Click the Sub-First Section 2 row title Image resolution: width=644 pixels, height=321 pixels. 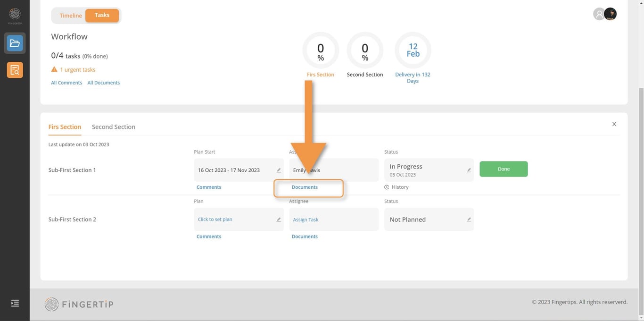point(72,220)
